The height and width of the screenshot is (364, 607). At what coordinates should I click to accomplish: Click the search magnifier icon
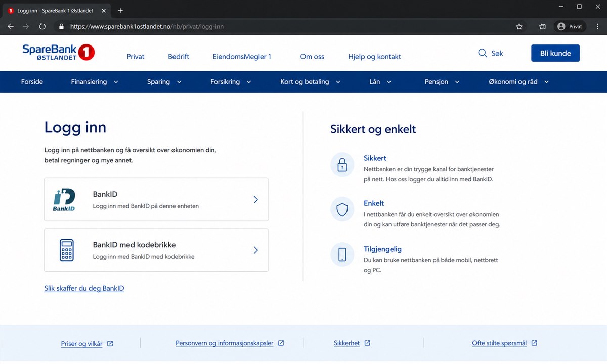[x=483, y=53]
